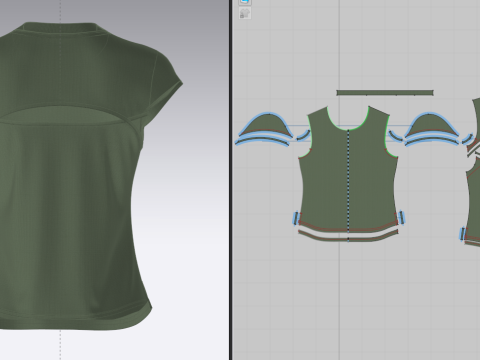The height and width of the screenshot is (360, 480).
Task: Select the left side slit tab pattern
Action: tap(296, 218)
